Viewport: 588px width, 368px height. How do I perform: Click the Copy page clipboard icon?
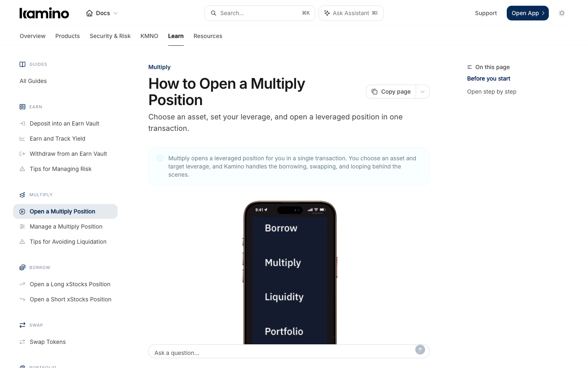pos(374,92)
